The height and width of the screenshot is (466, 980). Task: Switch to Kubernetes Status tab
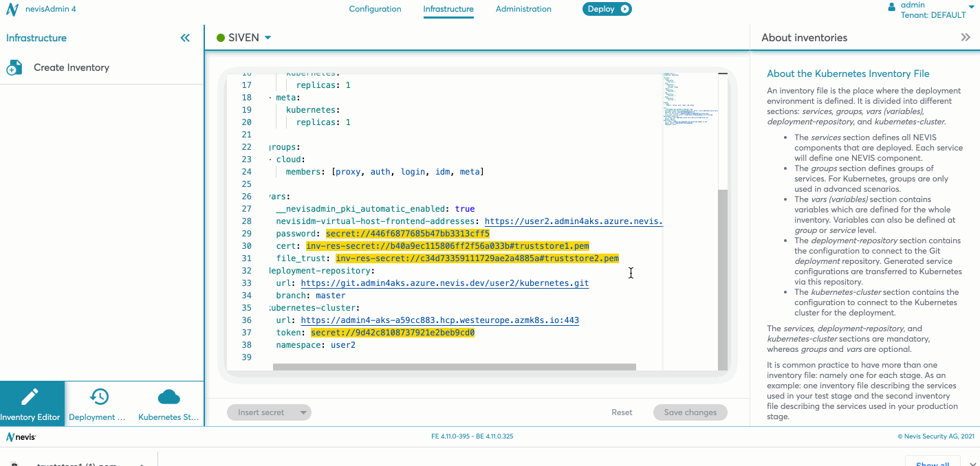[x=168, y=404]
